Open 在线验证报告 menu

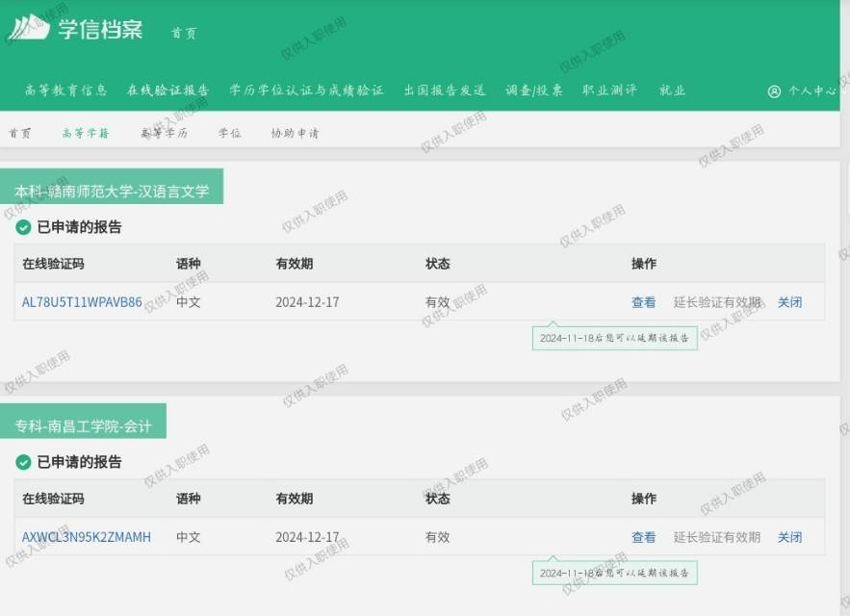click(168, 90)
